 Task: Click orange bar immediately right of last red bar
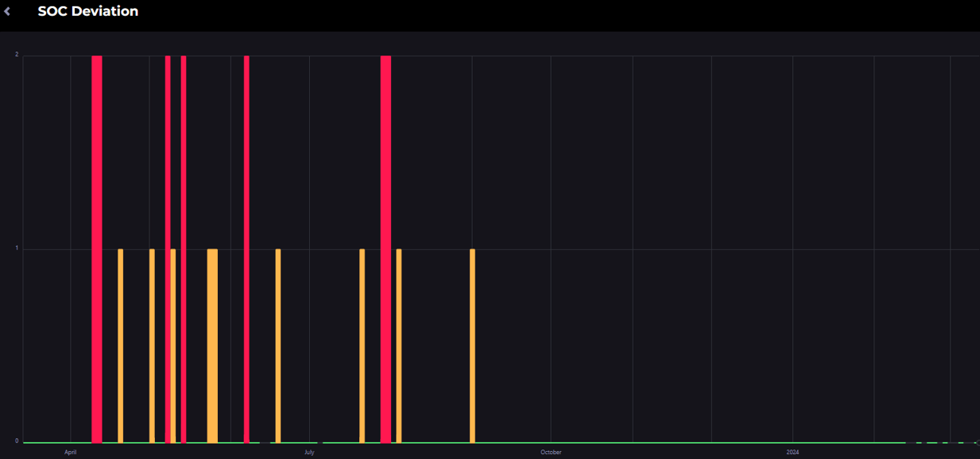coord(399,345)
